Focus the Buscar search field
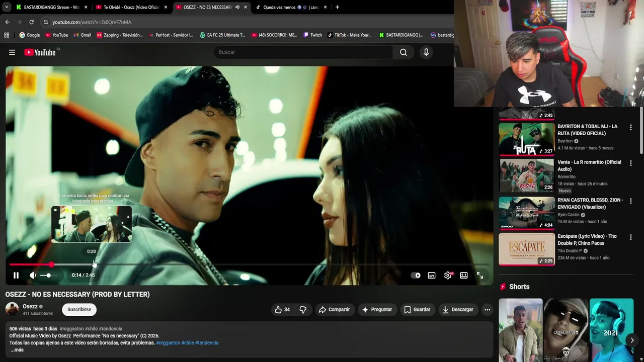 coord(303,52)
